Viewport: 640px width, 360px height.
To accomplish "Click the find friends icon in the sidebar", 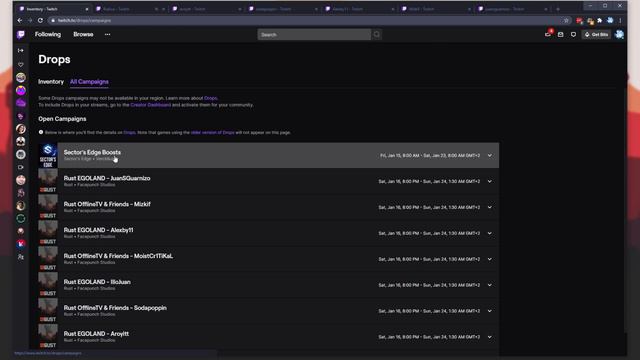I will coord(21,257).
